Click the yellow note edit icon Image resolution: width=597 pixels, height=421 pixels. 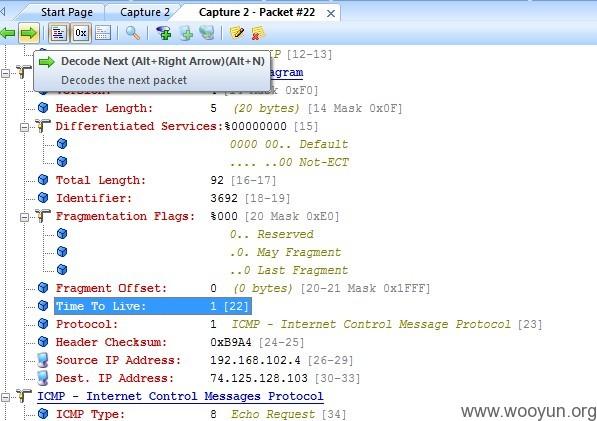point(237,33)
